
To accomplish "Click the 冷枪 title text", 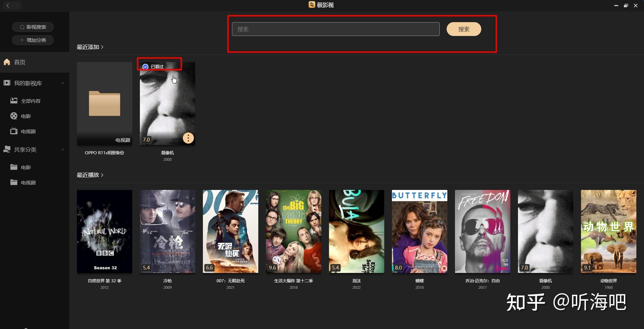I will [168, 281].
